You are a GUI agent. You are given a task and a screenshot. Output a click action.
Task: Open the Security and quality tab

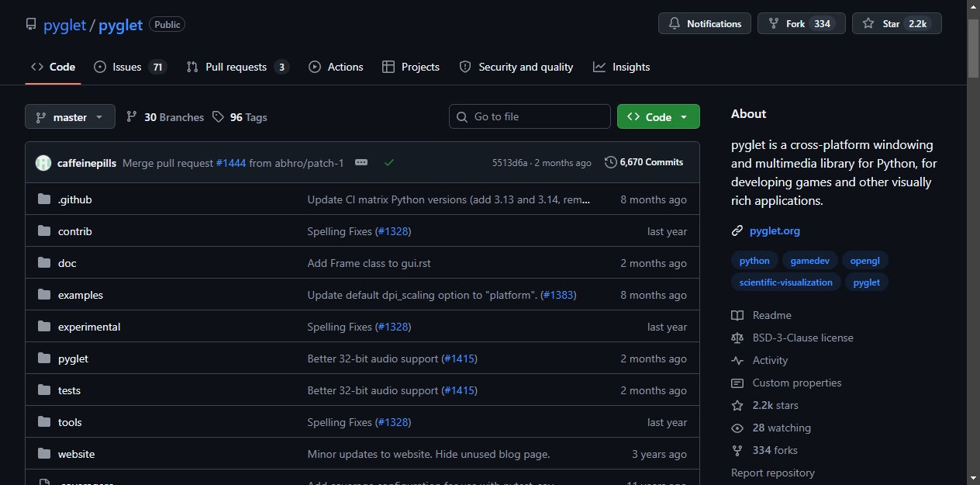point(516,67)
